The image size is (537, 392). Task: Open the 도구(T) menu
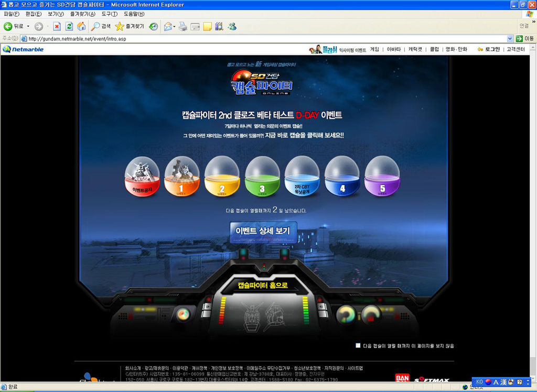110,14
